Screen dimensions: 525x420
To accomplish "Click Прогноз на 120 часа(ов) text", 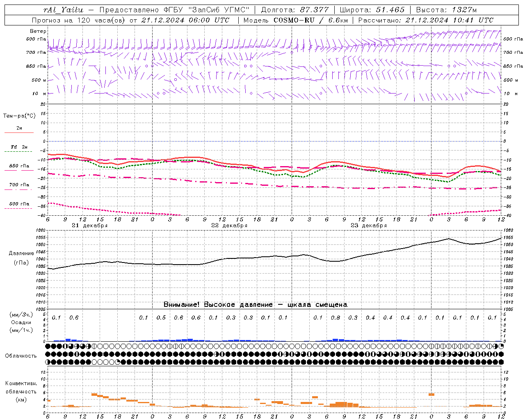I will click(79, 20).
